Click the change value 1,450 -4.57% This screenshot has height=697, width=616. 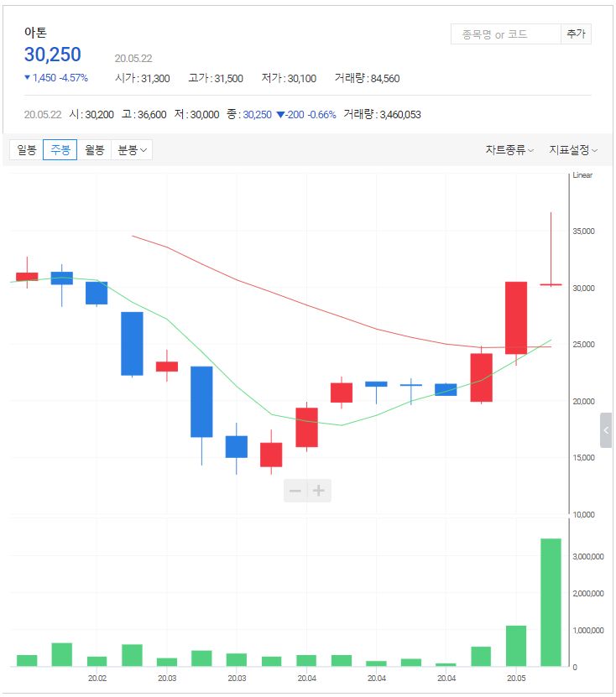[x=56, y=78]
